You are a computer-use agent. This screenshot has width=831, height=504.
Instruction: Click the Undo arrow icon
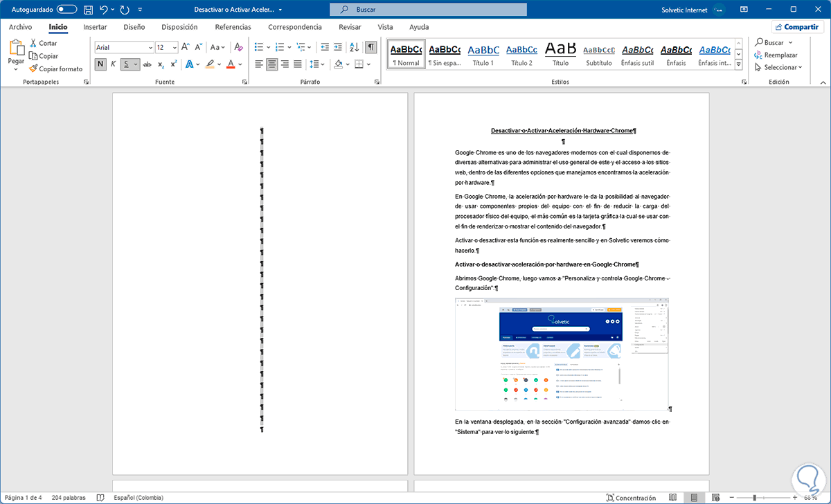coord(103,10)
